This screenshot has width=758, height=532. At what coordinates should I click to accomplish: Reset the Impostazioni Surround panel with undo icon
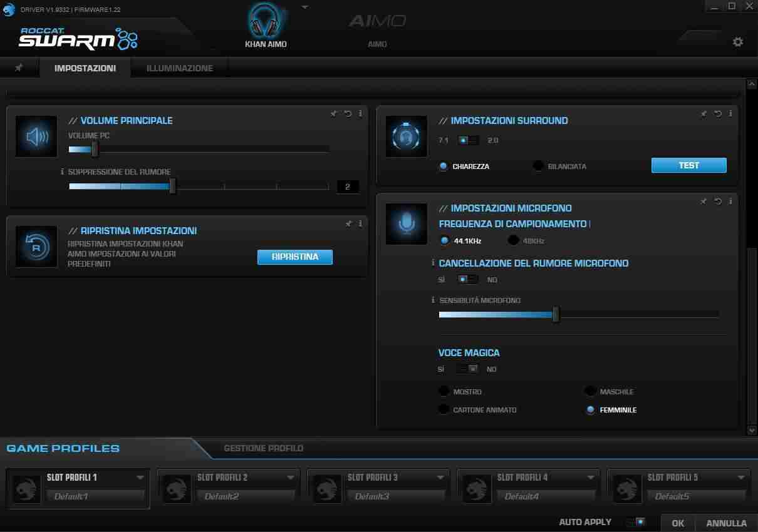pyautogui.click(x=718, y=113)
